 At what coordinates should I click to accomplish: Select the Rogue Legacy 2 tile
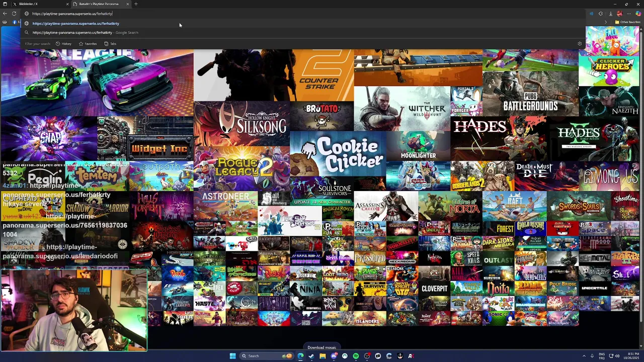(x=242, y=169)
